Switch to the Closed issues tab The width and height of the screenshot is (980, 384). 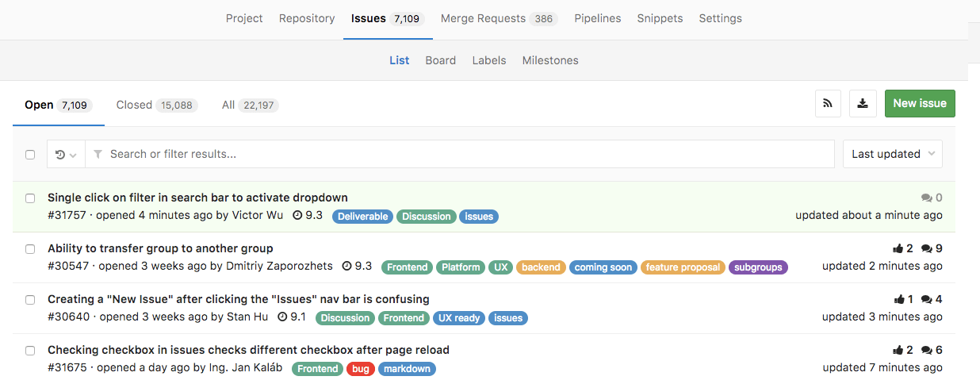coord(134,105)
